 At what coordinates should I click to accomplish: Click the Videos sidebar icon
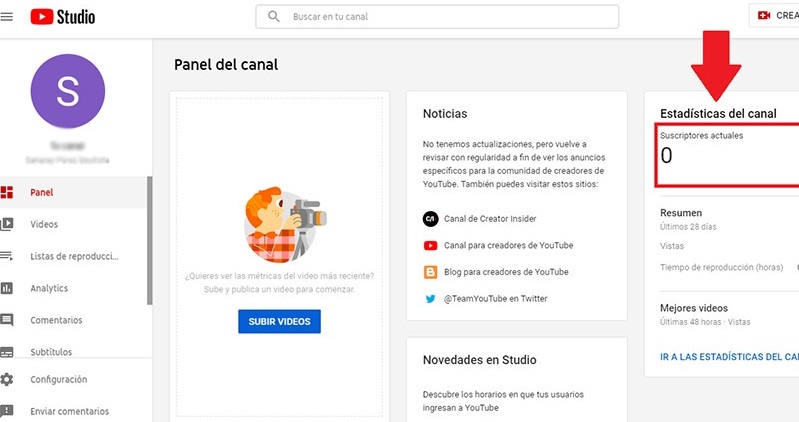(7, 224)
